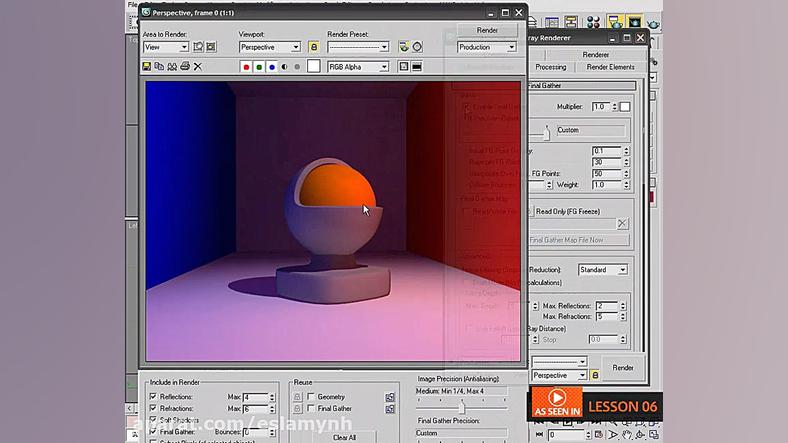788x443 pixels.
Task: Toggle the black bar UI icon
Action: (x=417, y=66)
